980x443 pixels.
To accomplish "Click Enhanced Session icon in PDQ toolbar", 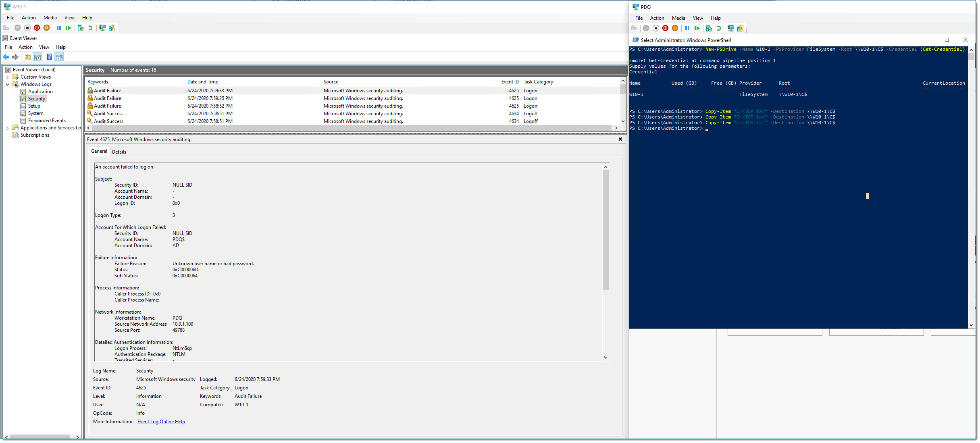I will point(730,28).
